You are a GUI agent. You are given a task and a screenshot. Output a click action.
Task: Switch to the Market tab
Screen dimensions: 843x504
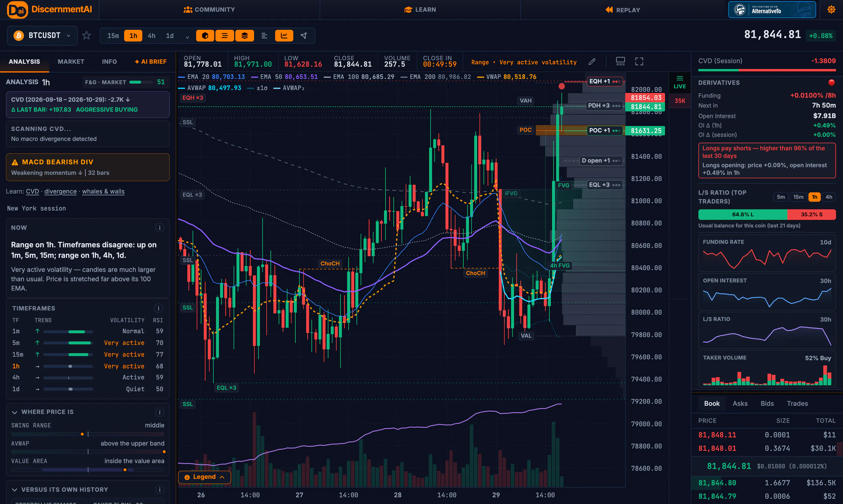pyautogui.click(x=71, y=61)
